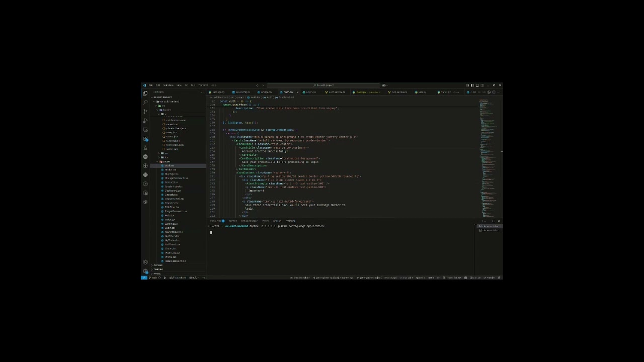Close the terminal panel
This screenshot has width=644, height=362.
point(499,221)
